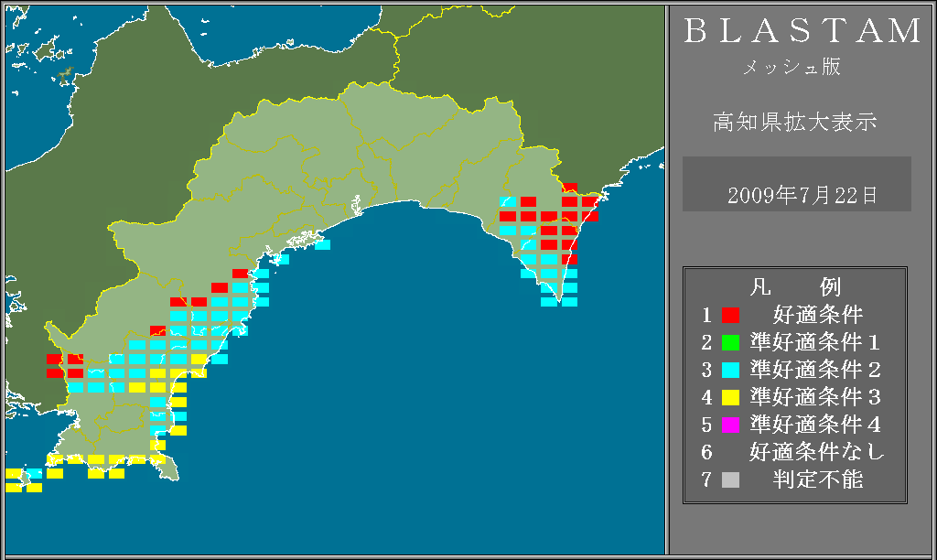Click the cyan legend swatch for 準好適条件2

point(730,370)
